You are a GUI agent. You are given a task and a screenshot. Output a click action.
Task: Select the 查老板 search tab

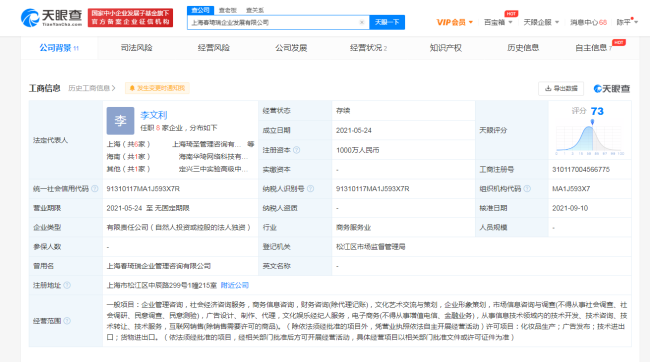228,10
